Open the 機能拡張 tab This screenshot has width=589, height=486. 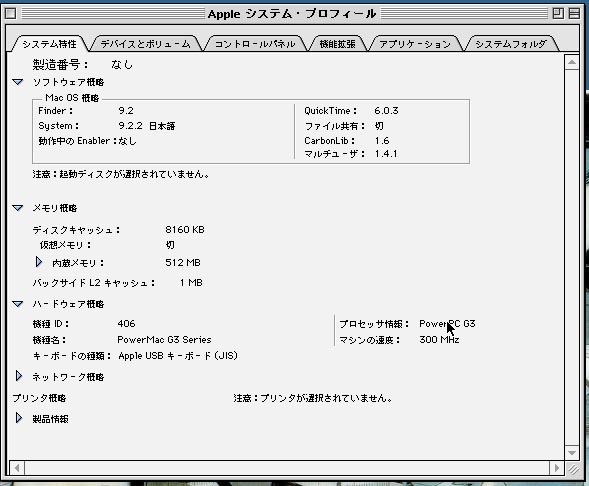click(337, 44)
